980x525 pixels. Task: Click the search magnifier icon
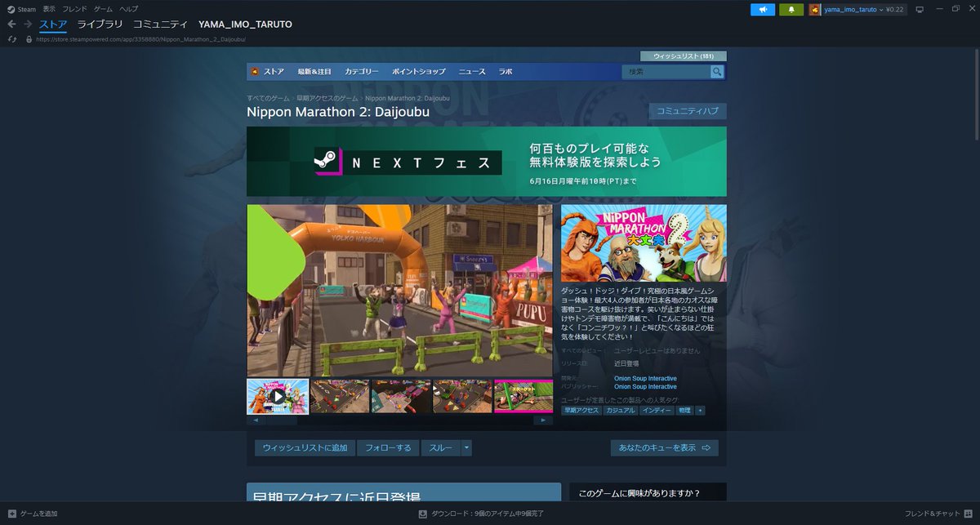[717, 71]
